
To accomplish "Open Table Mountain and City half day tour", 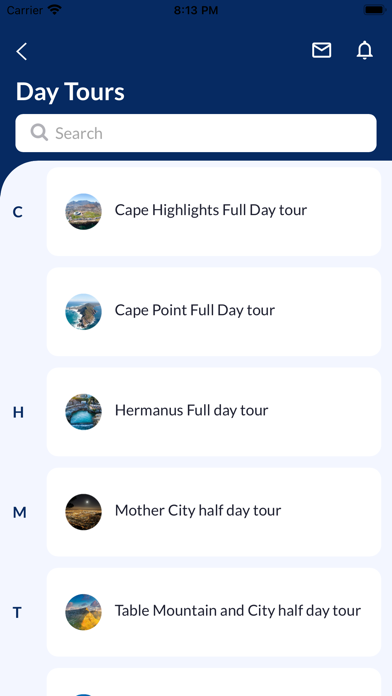I will tap(214, 612).
